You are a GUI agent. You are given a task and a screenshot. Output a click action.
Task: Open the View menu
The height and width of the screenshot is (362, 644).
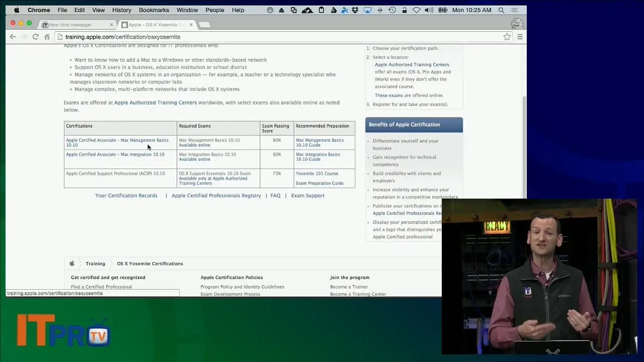pos(99,10)
